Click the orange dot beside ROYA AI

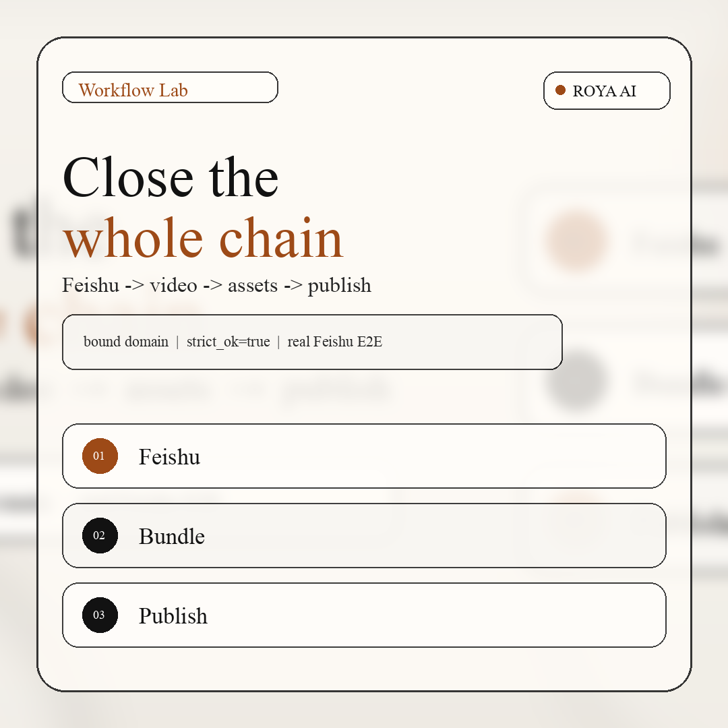coord(560,90)
